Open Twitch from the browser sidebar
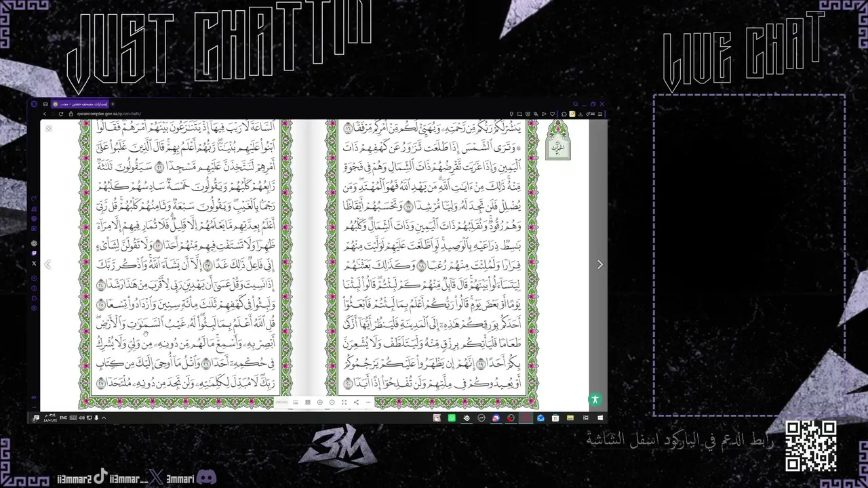Viewport: 868px width, 488px height. (35, 253)
